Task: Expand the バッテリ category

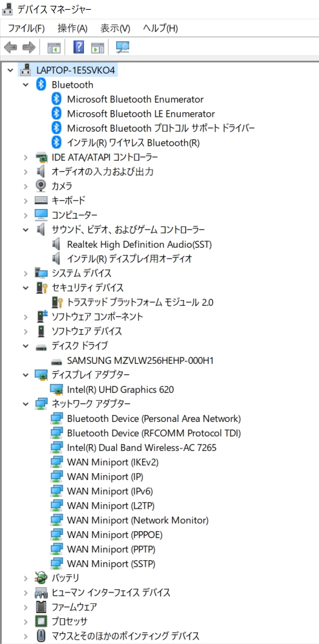Action: (25, 578)
